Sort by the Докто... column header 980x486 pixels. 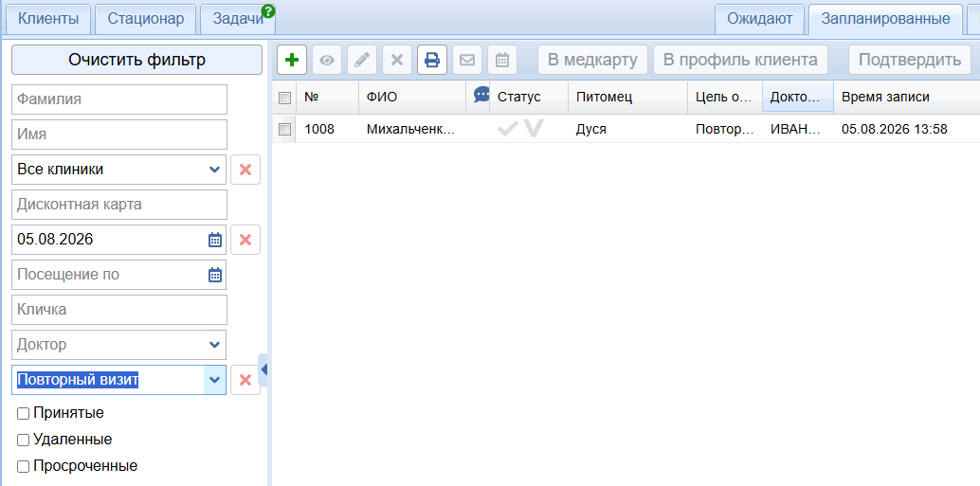coord(798,98)
